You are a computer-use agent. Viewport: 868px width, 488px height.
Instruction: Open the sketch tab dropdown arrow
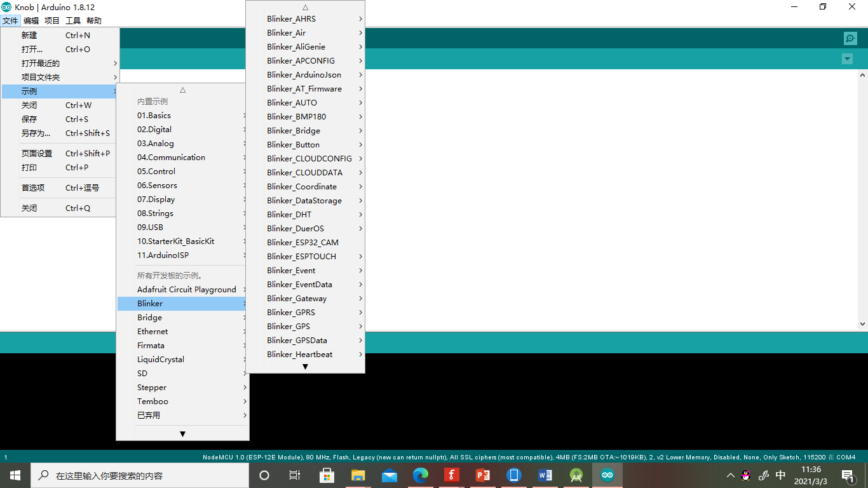coord(847,58)
